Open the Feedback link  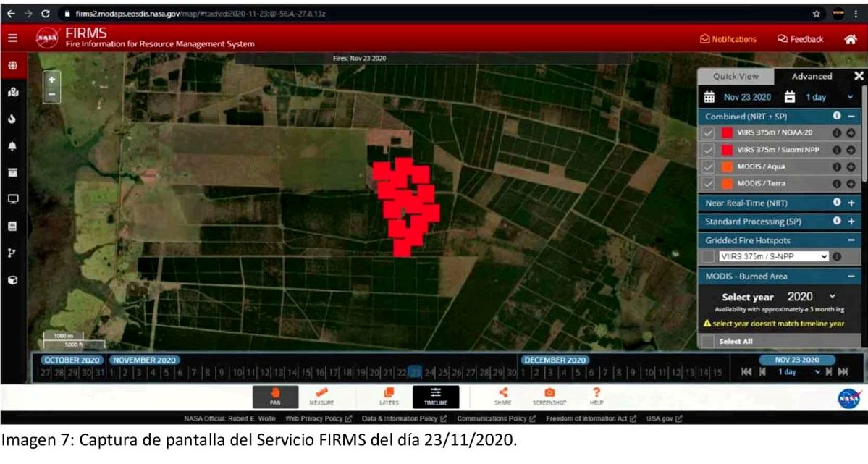click(x=801, y=39)
